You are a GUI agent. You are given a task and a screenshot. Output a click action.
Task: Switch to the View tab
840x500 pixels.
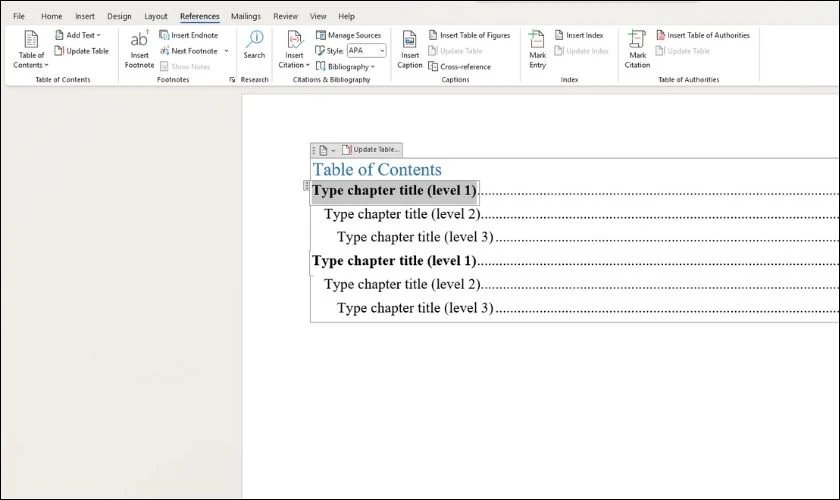pyautogui.click(x=318, y=16)
